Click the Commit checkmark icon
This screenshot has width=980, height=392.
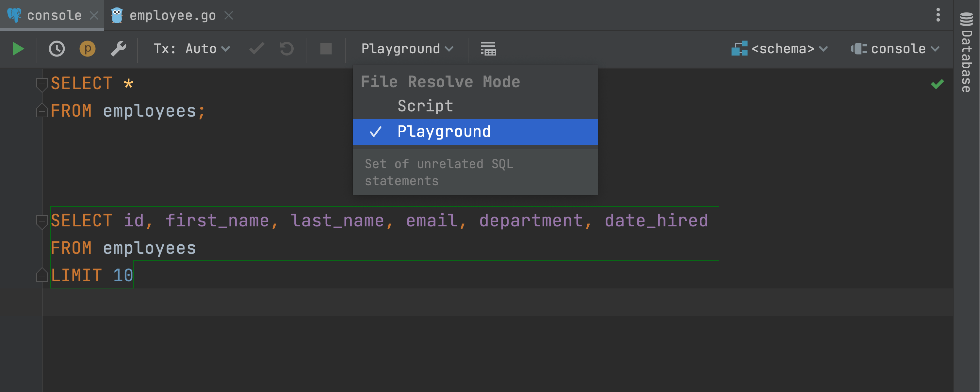[257, 49]
